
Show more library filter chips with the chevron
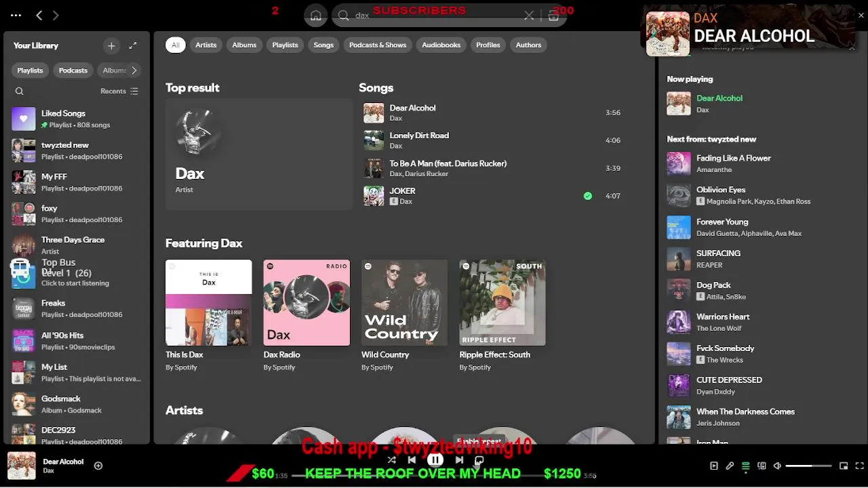click(x=134, y=70)
